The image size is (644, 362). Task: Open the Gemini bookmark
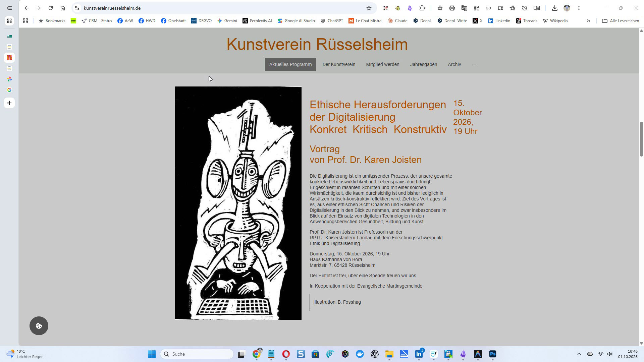pos(227,21)
